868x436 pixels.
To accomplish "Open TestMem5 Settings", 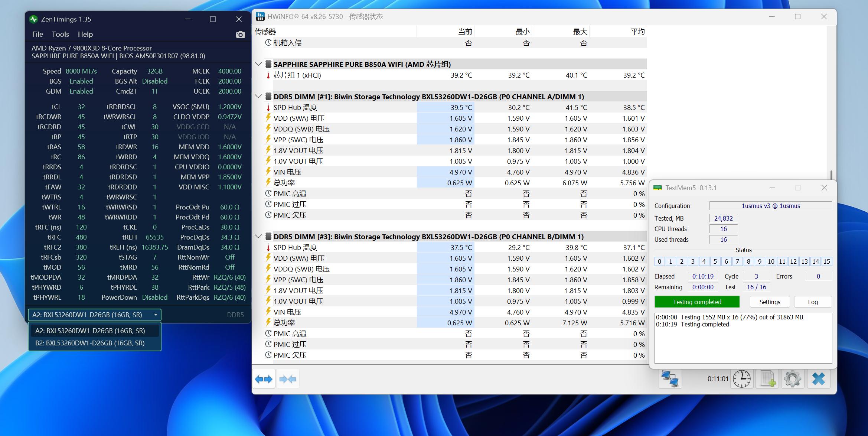I will pyautogui.click(x=770, y=302).
